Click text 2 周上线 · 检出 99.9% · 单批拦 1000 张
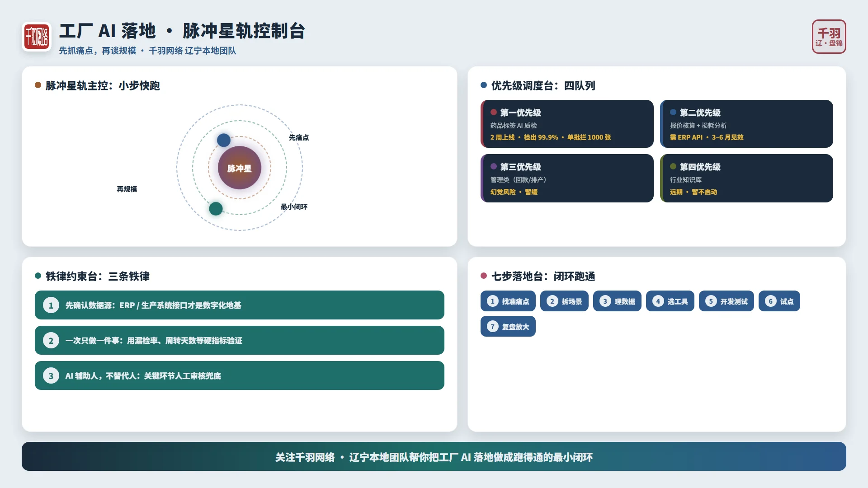 click(x=551, y=137)
